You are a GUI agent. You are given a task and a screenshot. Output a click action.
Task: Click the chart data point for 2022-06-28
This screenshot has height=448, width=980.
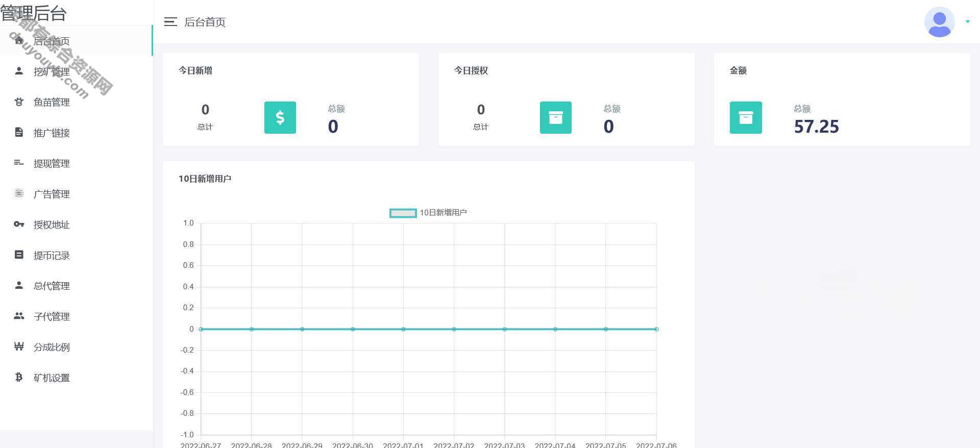252,329
